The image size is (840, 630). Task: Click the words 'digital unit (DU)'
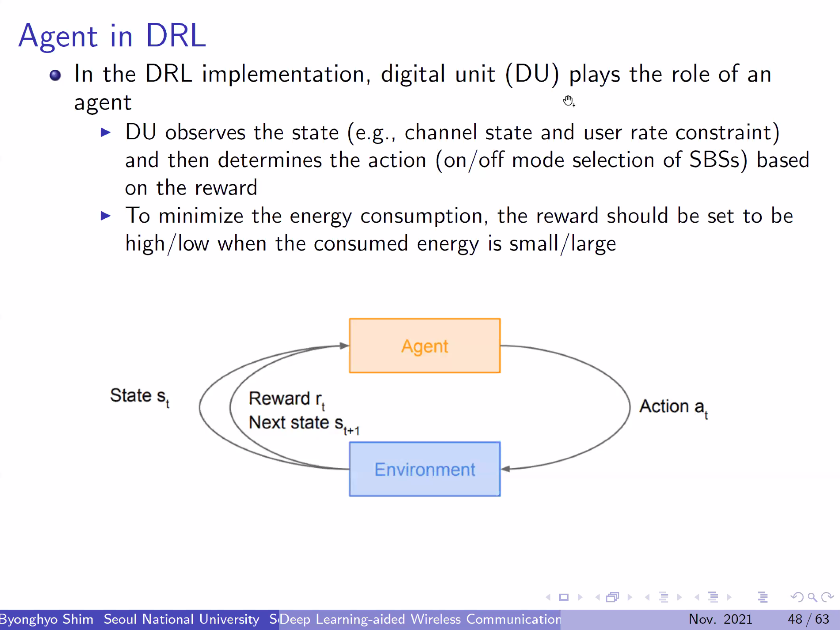(x=470, y=74)
